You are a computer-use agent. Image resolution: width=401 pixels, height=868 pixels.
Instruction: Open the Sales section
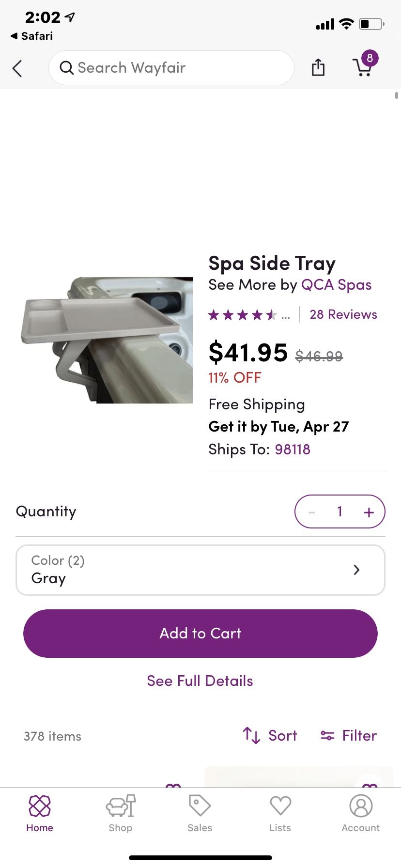click(200, 814)
